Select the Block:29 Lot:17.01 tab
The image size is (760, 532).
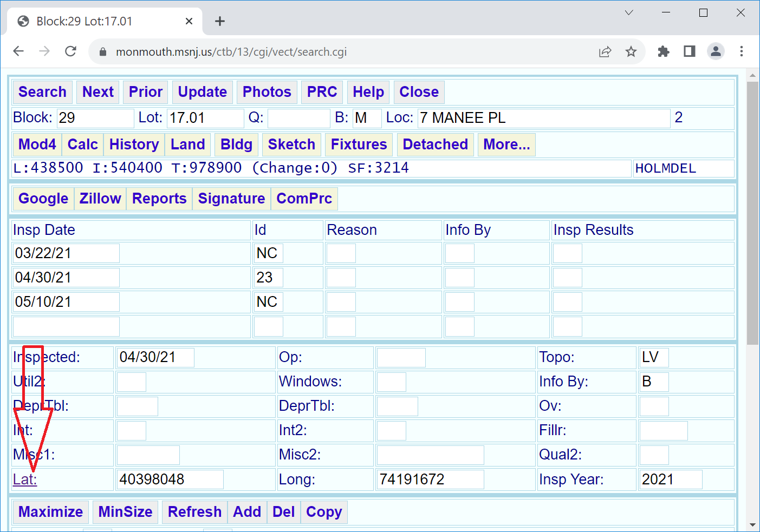point(105,22)
